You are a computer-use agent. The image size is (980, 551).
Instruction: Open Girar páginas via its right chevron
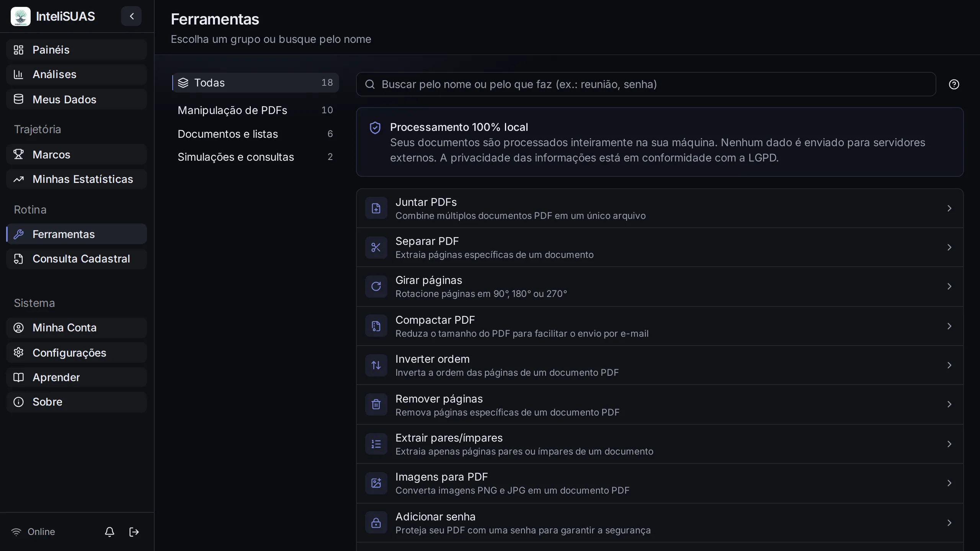click(x=949, y=287)
